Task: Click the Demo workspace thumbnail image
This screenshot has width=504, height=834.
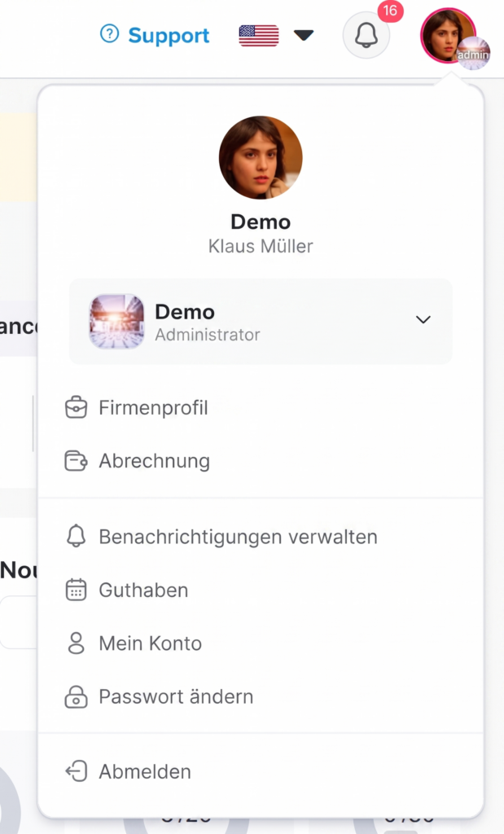Action: [x=116, y=322]
